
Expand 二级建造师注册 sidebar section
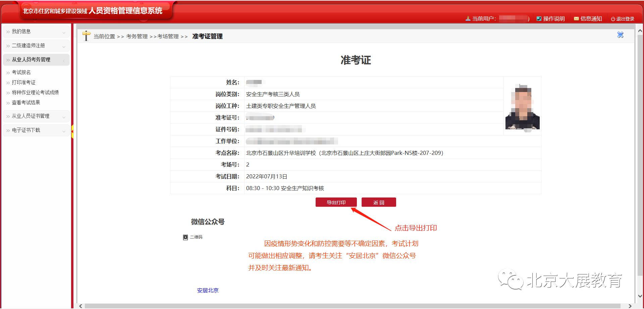click(x=36, y=46)
